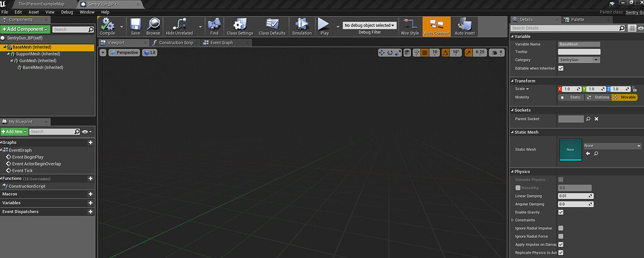Image resolution: width=644 pixels, height=258 pixels.
Task: Click the Browse toolbar icon
Action: 153,25
